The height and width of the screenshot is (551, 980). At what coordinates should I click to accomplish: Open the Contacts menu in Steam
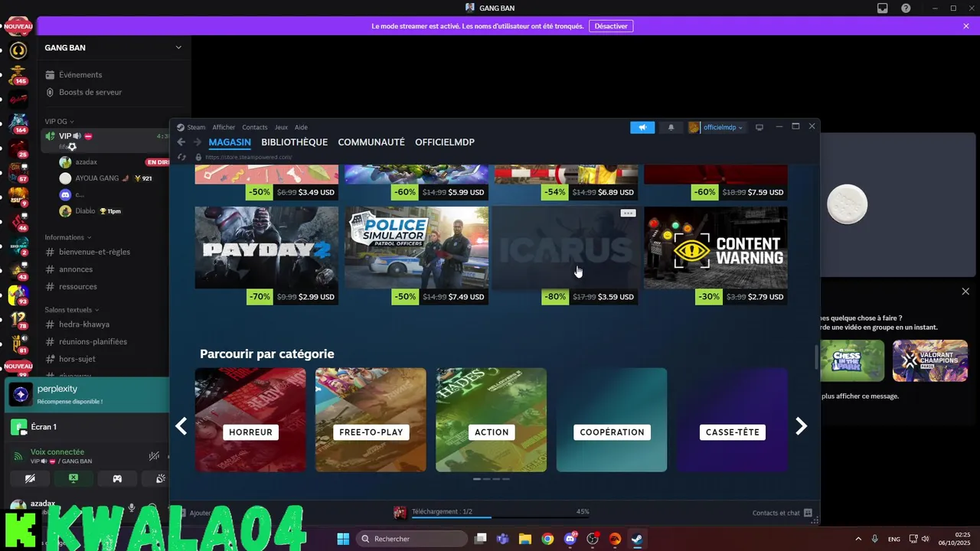(x=255, y=127)
